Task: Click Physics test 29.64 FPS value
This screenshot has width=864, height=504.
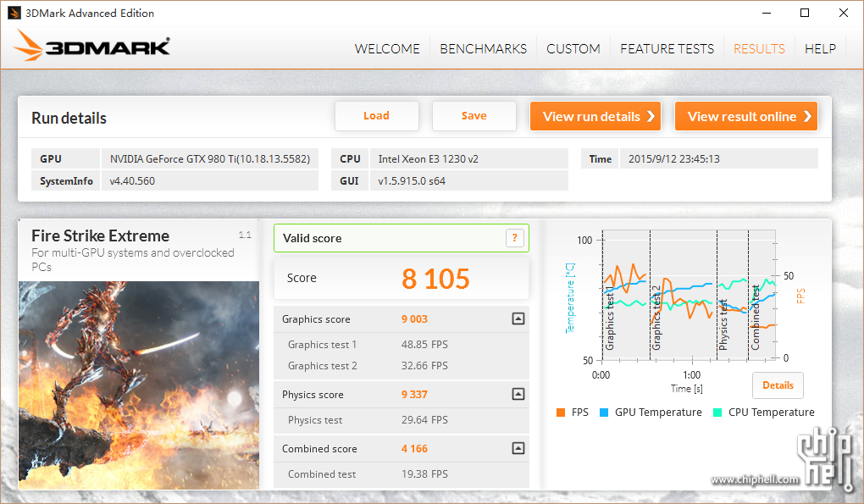Action: (x=424, y=420)
